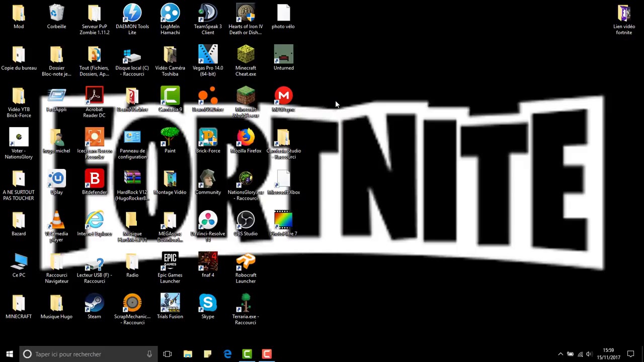The height and width of the screenshot is (362, 644).
Task: Launch Icecream Screen Recorder icon
Action: tap(94, 143)
